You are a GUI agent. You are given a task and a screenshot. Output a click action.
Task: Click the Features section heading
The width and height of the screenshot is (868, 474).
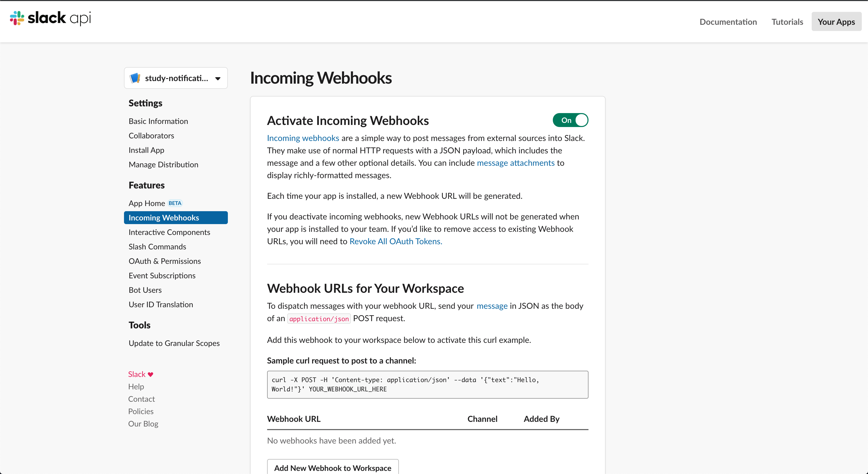tap(146, 185)
